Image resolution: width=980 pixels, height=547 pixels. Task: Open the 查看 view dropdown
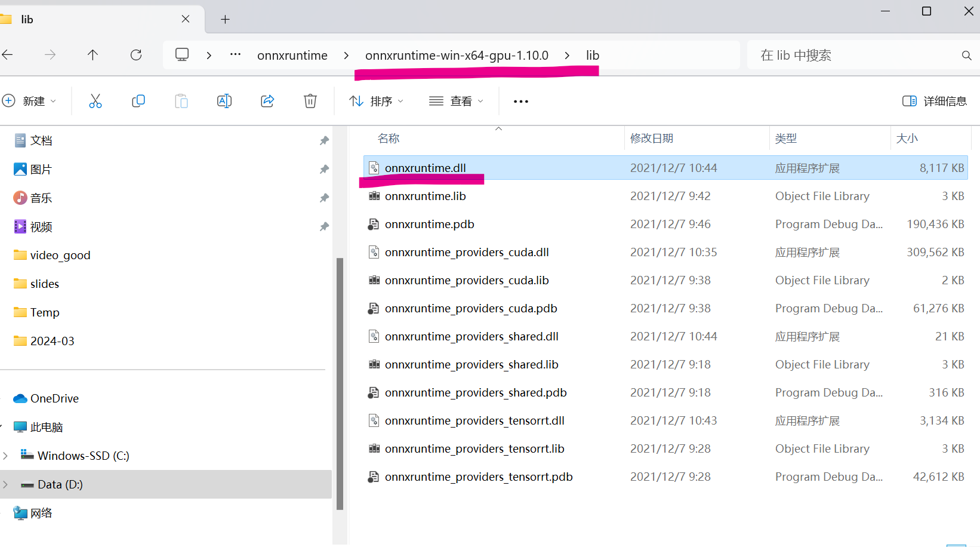point(456,100)
